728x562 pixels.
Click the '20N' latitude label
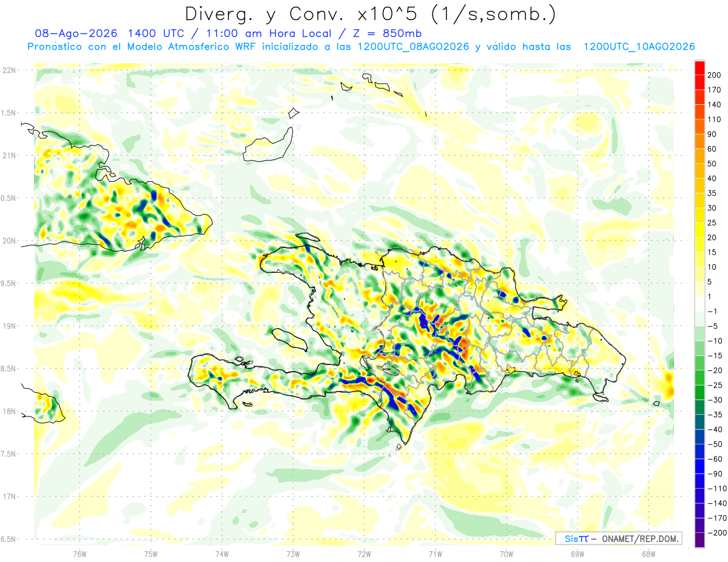pos(8,241)
